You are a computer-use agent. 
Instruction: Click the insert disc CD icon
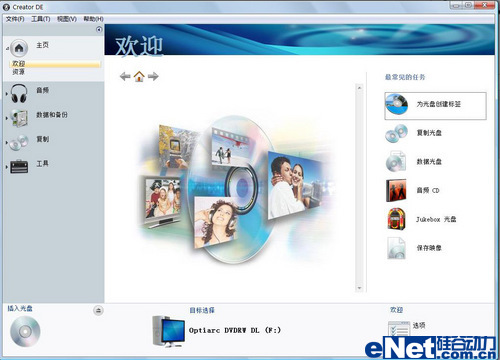[25, 331]
